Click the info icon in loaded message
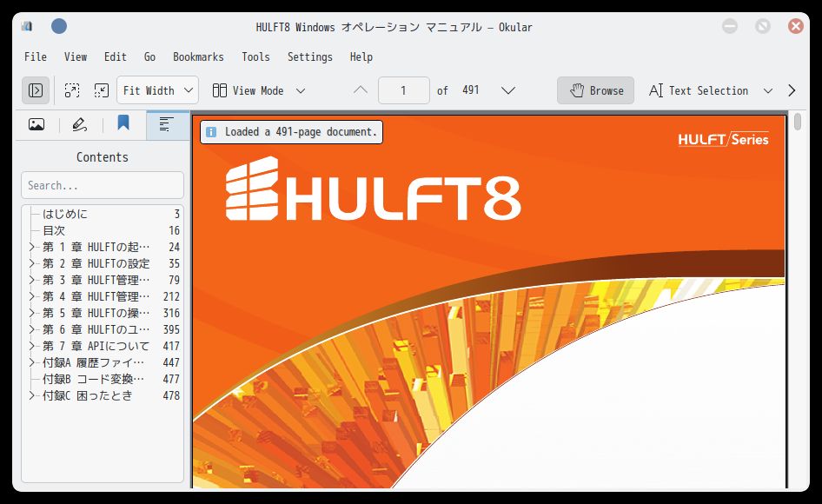The image size is (822, 504). coord(211,132)
